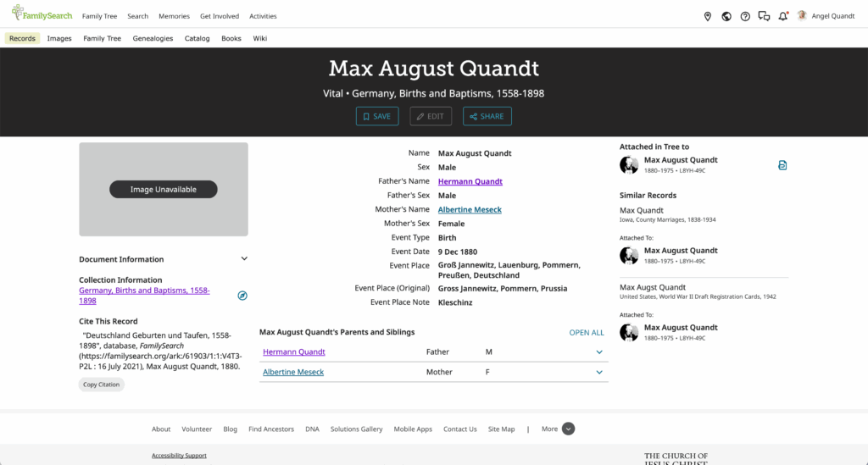Open the Activities menu
The height and width of the screenshot is (465, 868).
263,16
